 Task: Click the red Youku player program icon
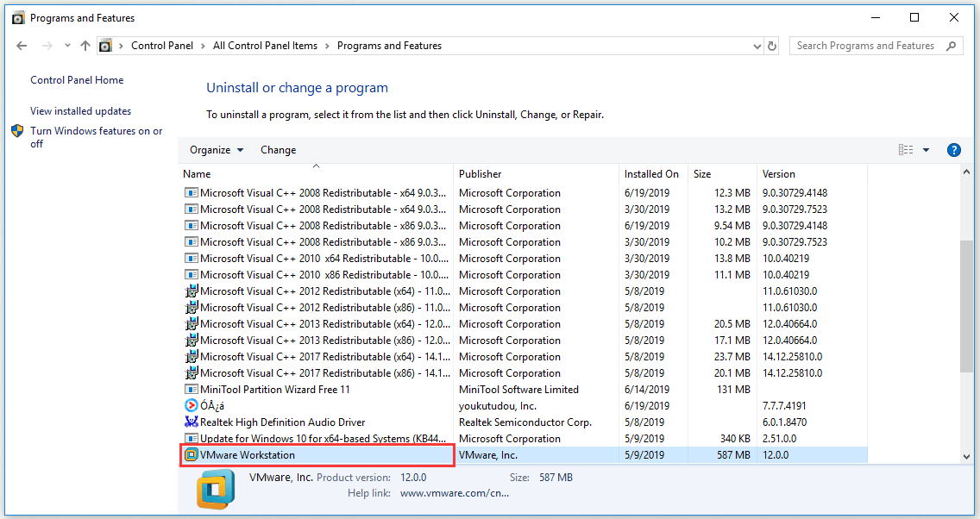(x=191, y=405)
